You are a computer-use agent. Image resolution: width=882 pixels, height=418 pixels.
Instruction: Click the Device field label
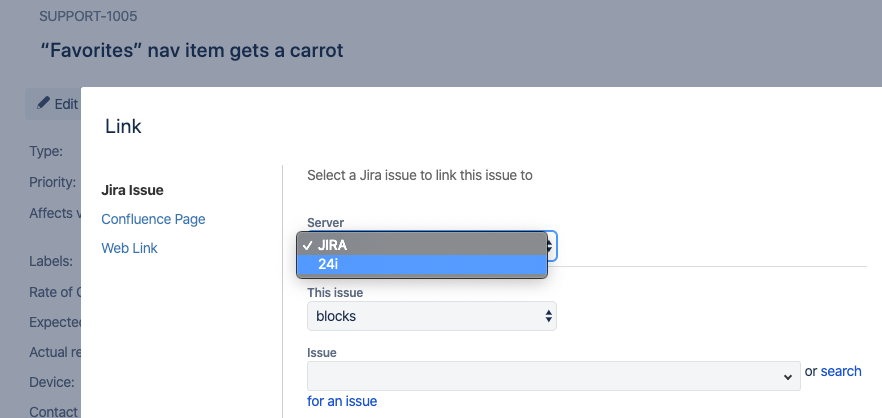[x=52, y=382]
